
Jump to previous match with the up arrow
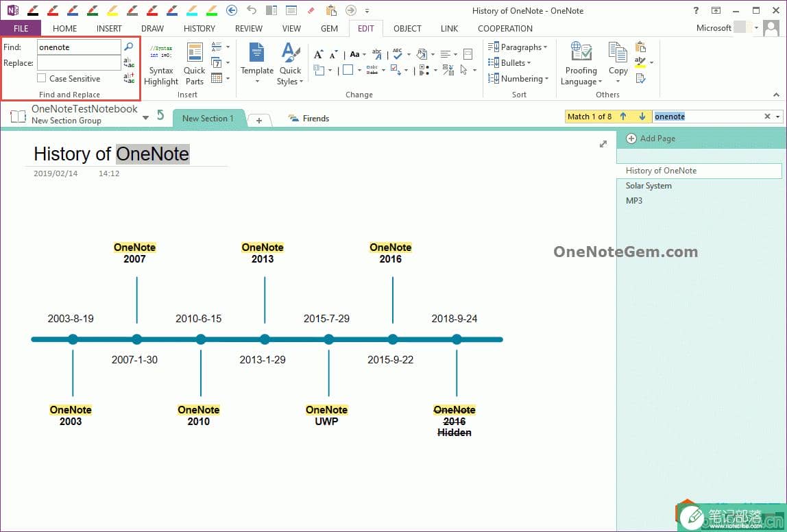click(623, 117)
